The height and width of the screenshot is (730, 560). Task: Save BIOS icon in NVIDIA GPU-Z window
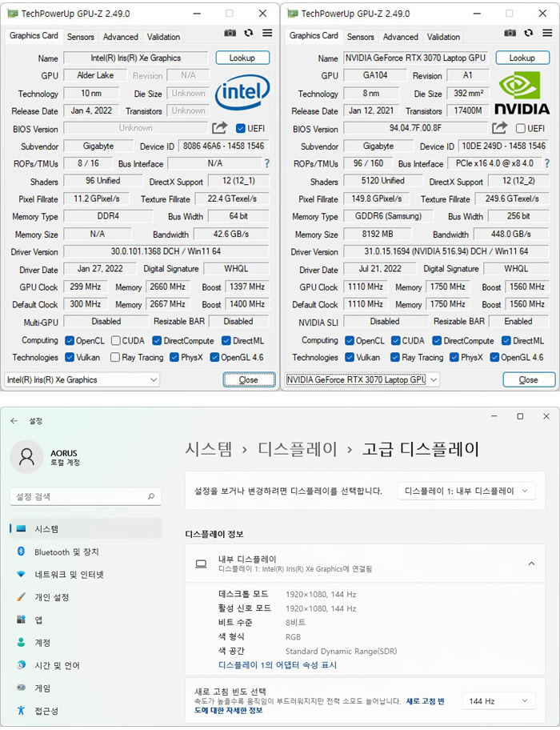tap(499, 127)
